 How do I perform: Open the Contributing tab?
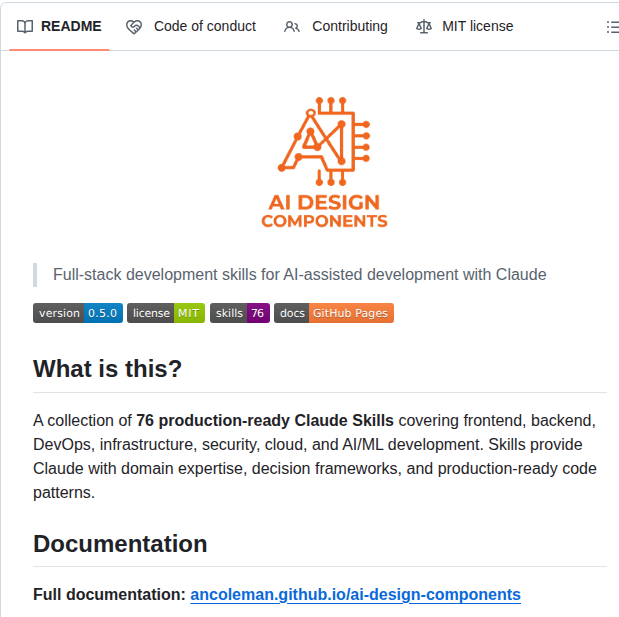coord(336,26)
